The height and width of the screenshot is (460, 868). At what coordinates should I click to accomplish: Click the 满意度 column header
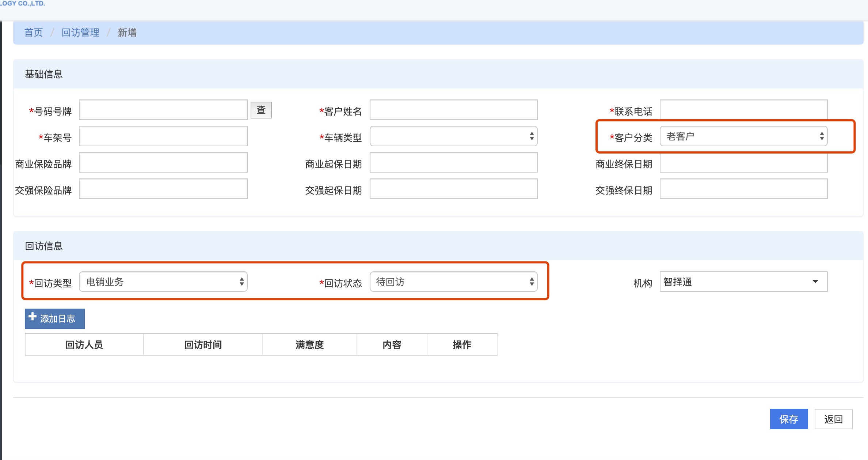click(309, 345)
